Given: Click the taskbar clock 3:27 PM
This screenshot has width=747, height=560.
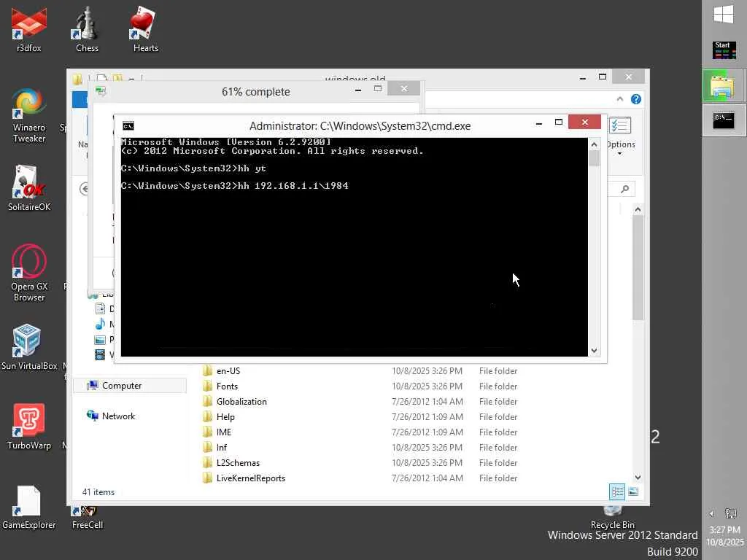Looking at the screenshot, I should [x=724, y=529].
